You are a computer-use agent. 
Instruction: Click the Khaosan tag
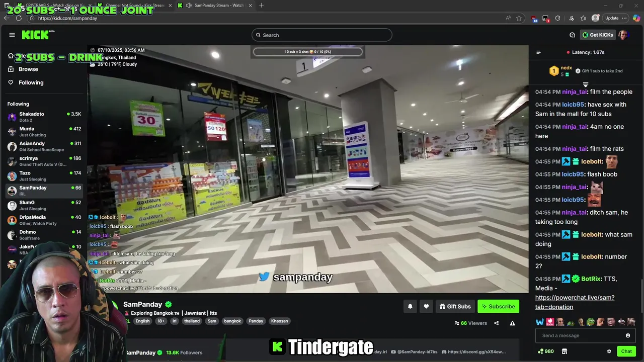click(x=279, y=321)
